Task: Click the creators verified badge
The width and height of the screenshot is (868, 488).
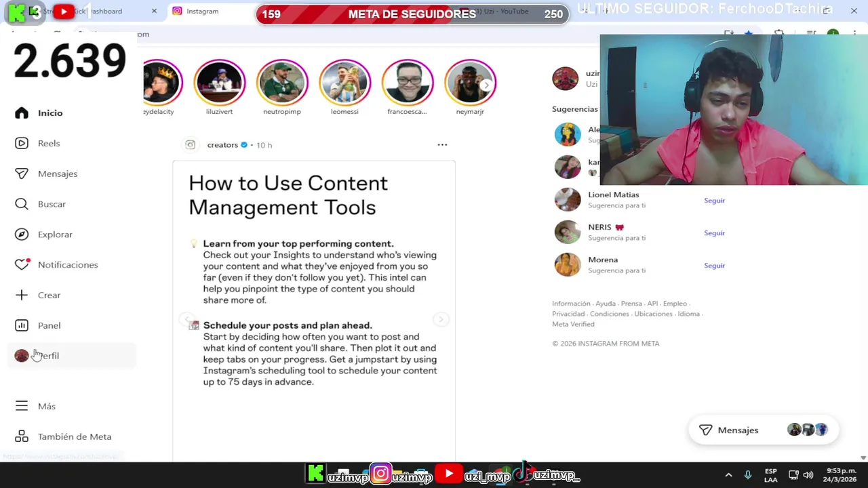Action: point(244,145)
